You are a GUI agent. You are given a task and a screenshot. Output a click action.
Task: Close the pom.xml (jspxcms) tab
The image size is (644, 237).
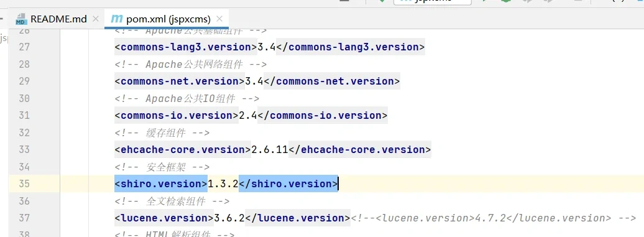tap(219, 19)
